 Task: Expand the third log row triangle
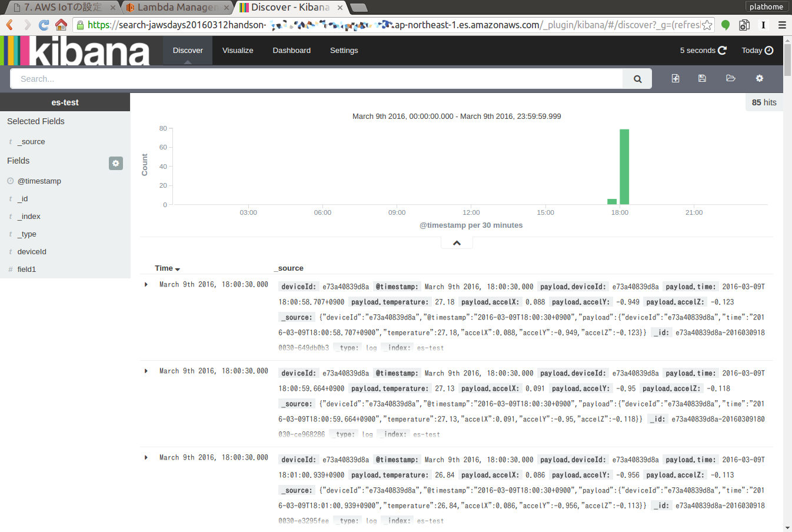pos(146,458)
